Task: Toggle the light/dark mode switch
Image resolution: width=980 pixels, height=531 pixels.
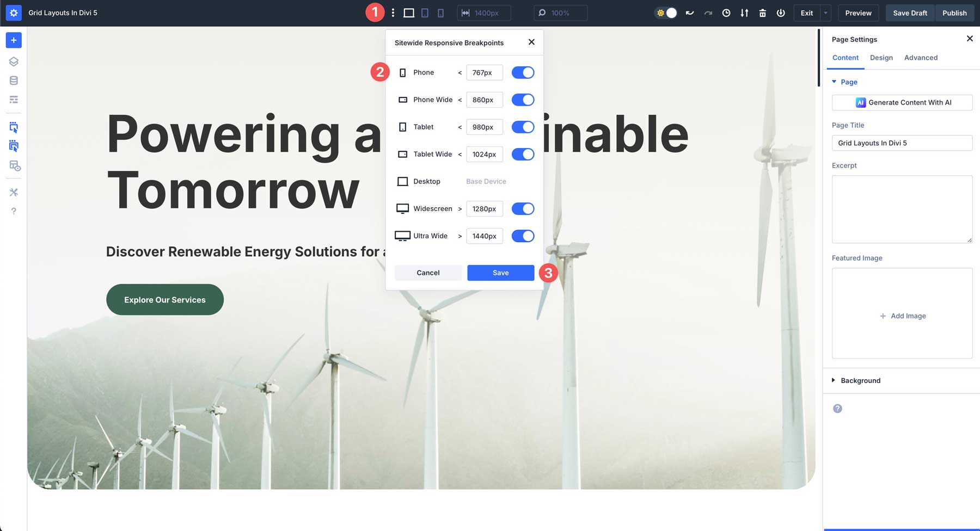Action: click(x=665, y=13)
